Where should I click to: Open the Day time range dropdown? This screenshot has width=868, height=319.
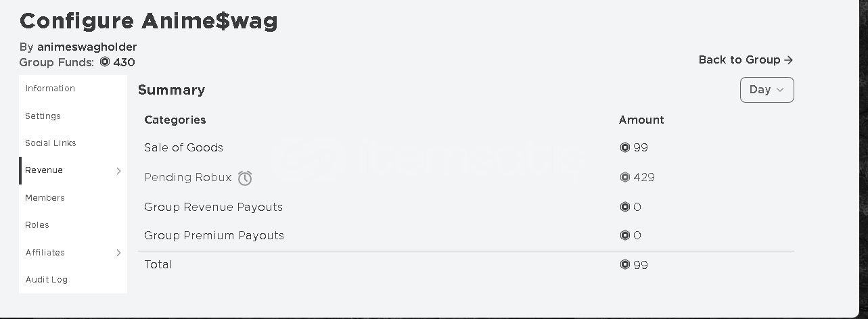coord(767,90)
